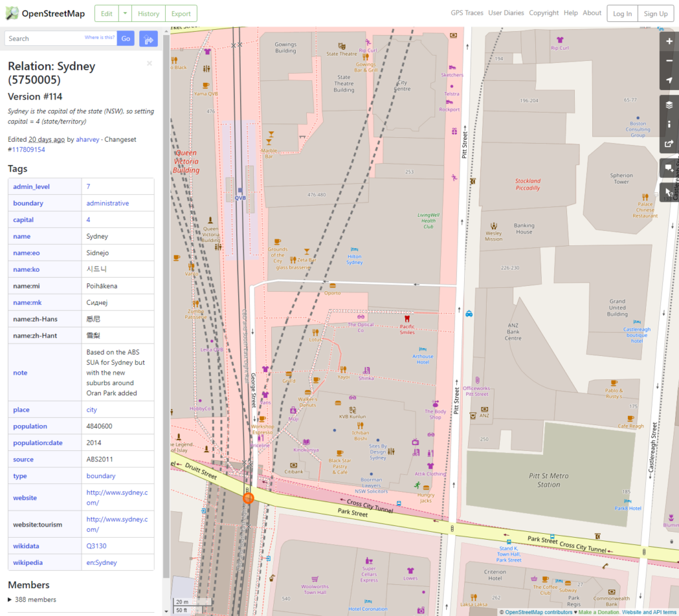679x616 pixels.
Task: Click the Wesley Mission icon
Action: [x=493, y=226]
